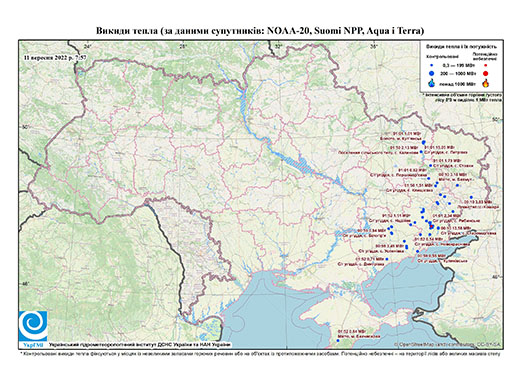Click the УкрГМІ spiral logo
This screenshot has width=520, height=368.
click(x=33, y=326)
